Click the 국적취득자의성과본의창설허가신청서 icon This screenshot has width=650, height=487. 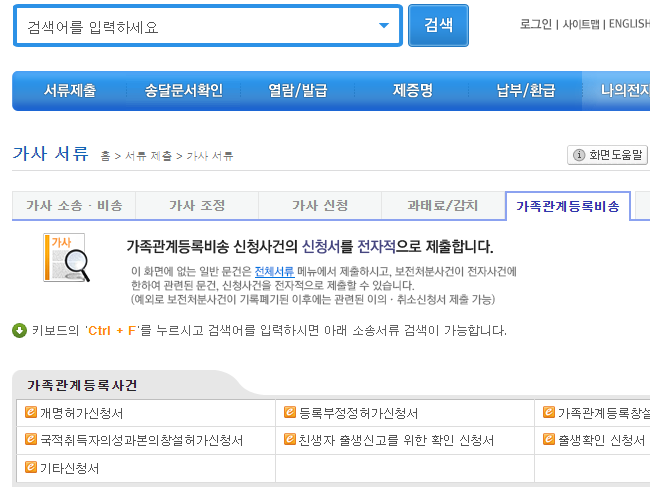click(x=31, y=440)
